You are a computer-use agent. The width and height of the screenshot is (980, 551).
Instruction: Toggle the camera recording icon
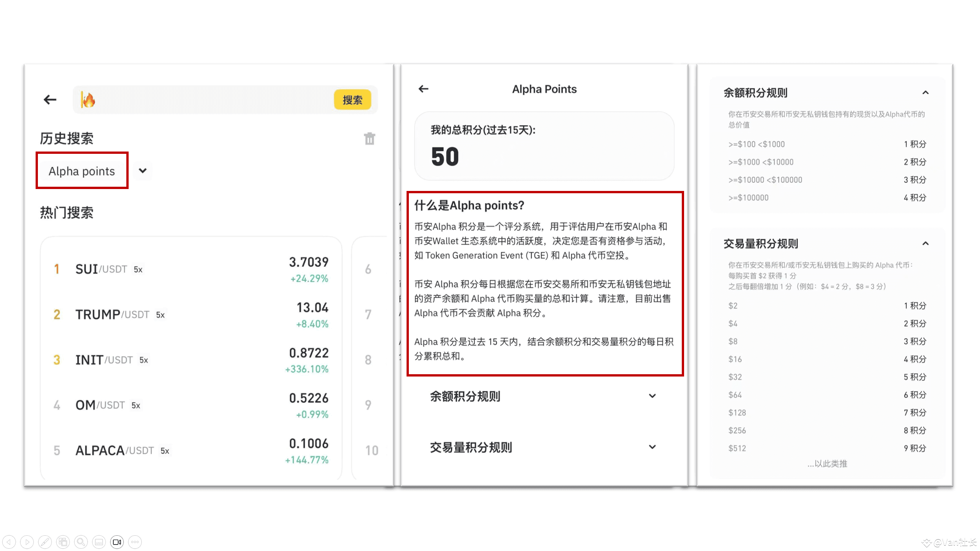click(116, 542)
